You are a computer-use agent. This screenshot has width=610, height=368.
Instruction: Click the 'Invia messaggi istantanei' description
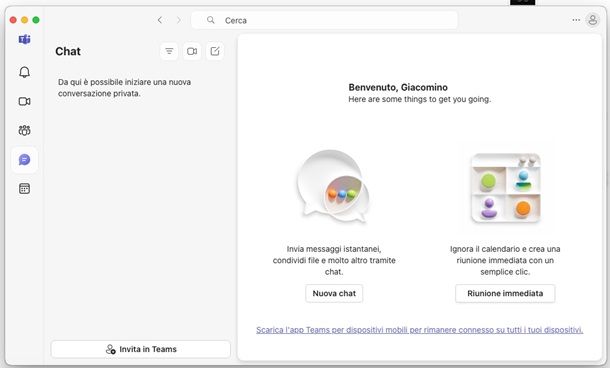334,260
